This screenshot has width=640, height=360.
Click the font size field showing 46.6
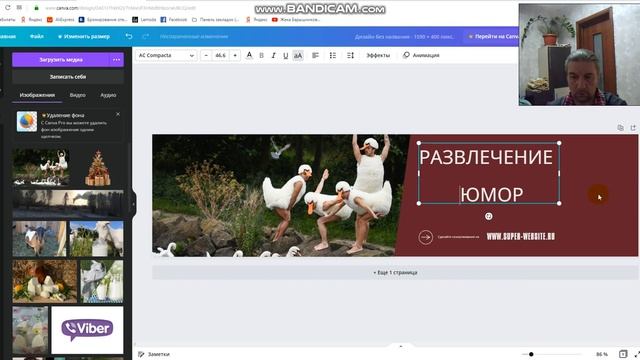[x=221, y=55]
